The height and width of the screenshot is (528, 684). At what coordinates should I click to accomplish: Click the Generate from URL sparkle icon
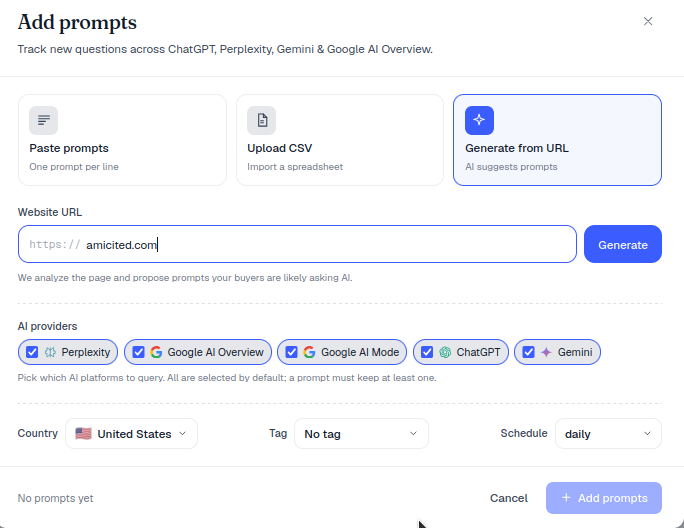479,120
